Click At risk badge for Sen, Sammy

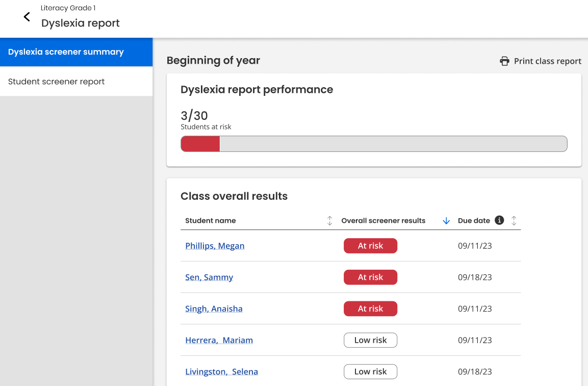pos(370,277)
